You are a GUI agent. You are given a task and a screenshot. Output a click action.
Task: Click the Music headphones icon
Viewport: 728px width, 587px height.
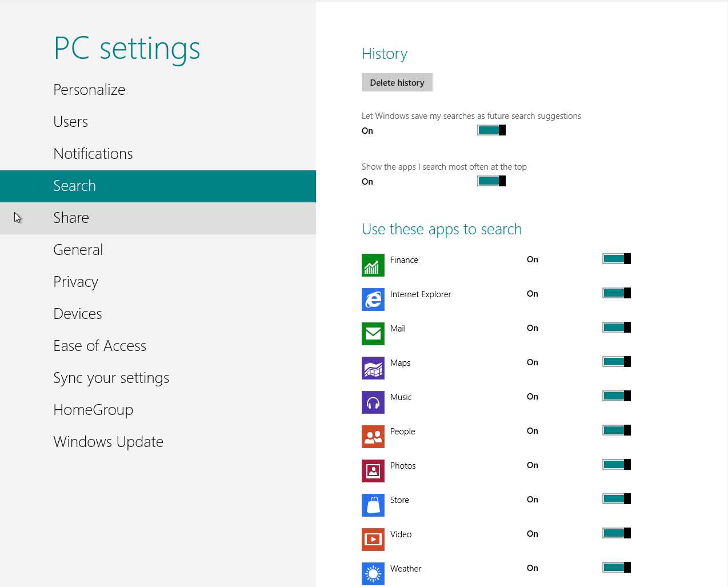pyautogui.click(x=373, y=402)
